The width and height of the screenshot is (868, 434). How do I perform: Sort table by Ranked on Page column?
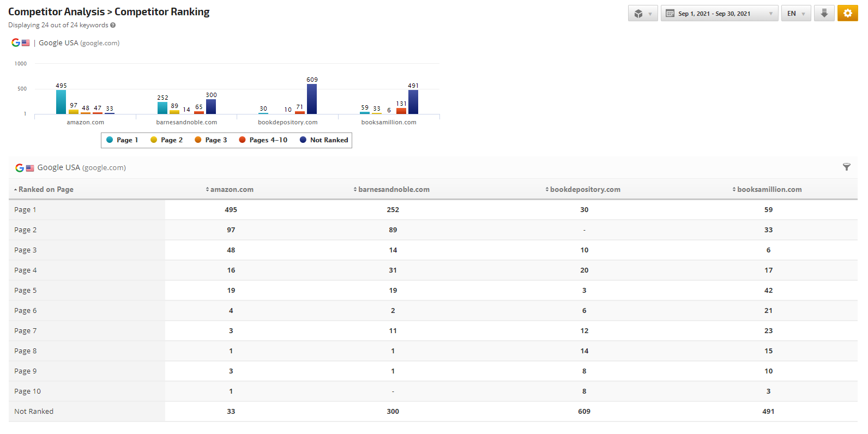44,190
